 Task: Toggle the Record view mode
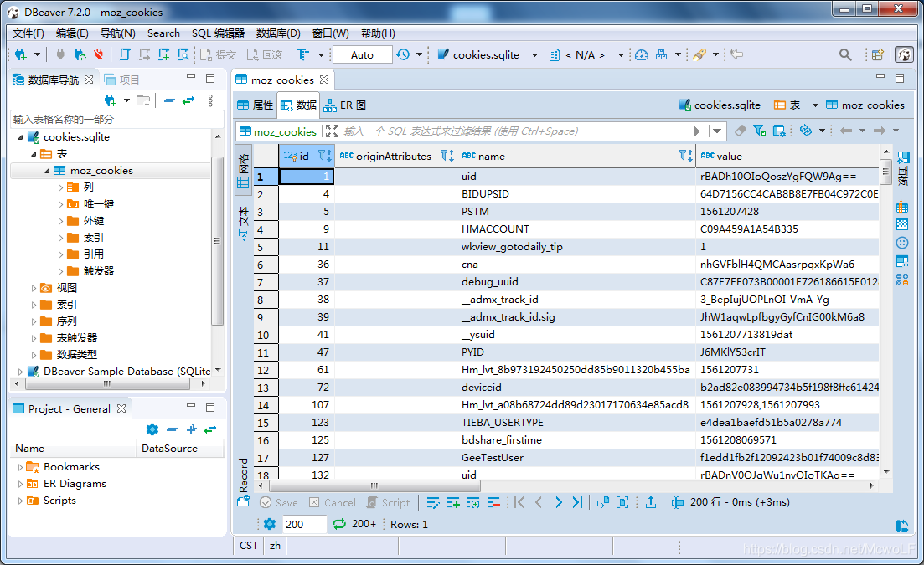(244, 482)
